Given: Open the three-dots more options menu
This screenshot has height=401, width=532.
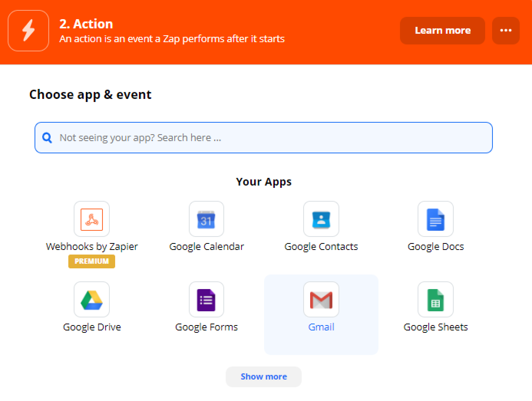Looking at the screenshot, I should [x=506, y=31].
